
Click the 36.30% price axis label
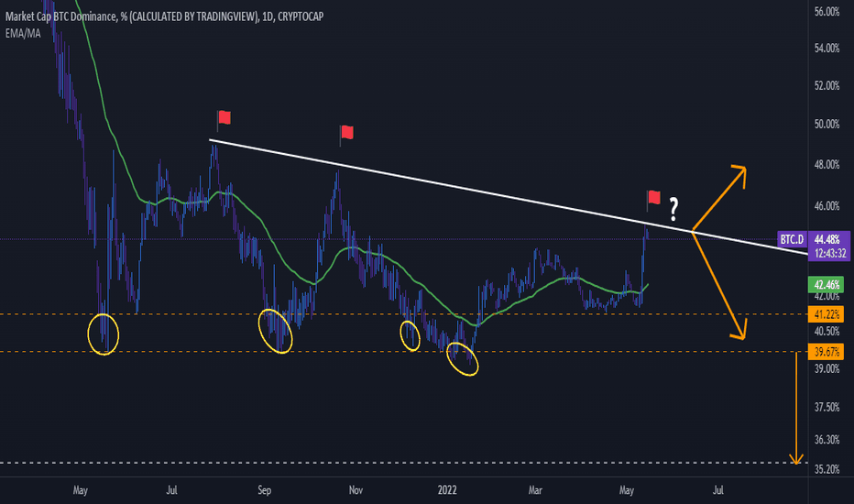[x=827, y=440]
